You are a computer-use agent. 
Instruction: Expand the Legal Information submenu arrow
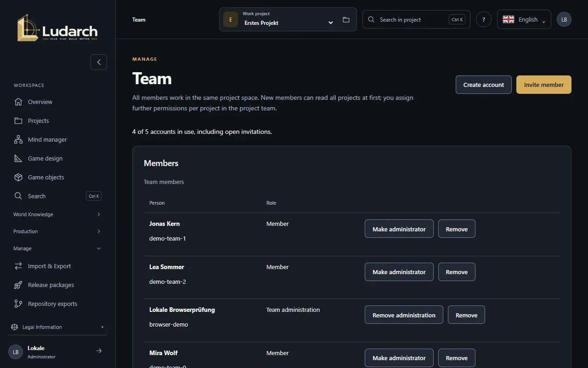pos(102,327)
